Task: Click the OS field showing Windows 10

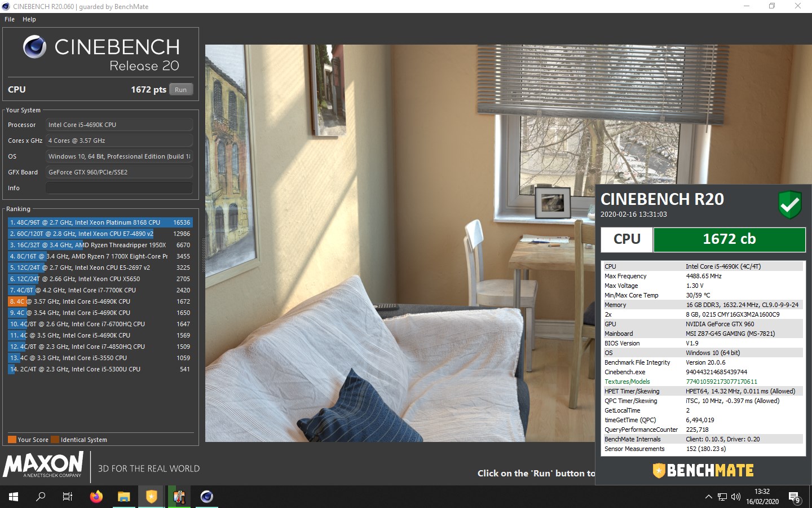Action: point(119,156)
